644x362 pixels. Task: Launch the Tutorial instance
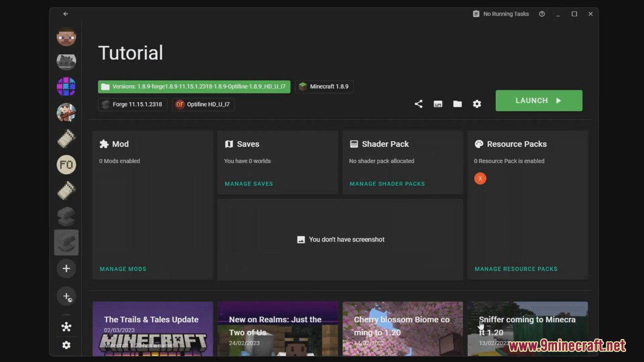(x=538, y=101)
